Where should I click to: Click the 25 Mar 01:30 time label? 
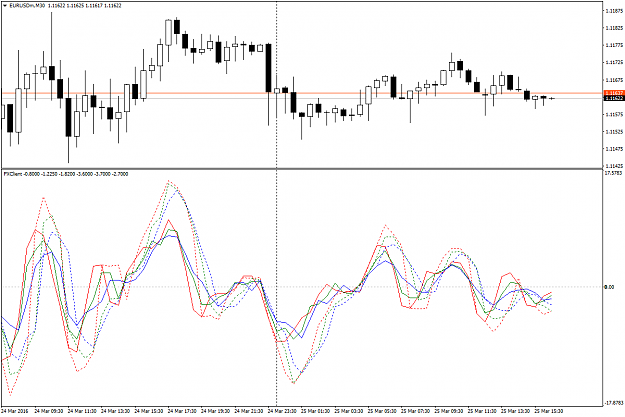315,411
